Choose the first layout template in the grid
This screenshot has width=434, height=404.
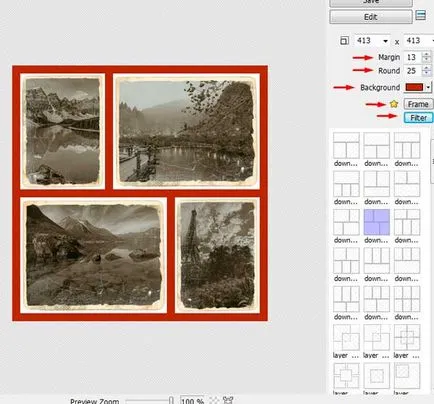point(346,145)
